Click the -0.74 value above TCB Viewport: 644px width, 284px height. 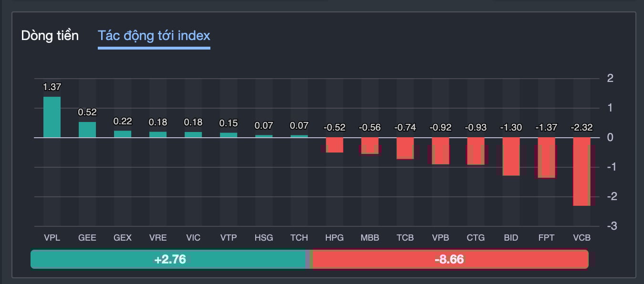405,128
